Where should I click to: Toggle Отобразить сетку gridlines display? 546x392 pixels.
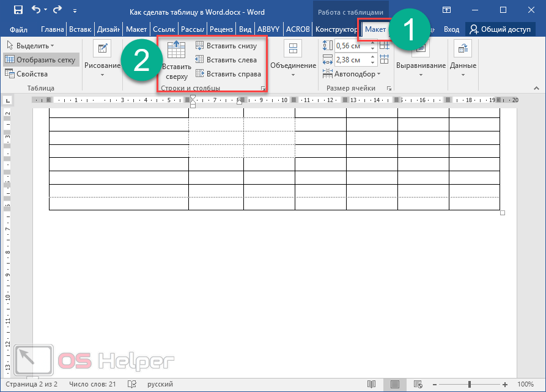point(40,60)
